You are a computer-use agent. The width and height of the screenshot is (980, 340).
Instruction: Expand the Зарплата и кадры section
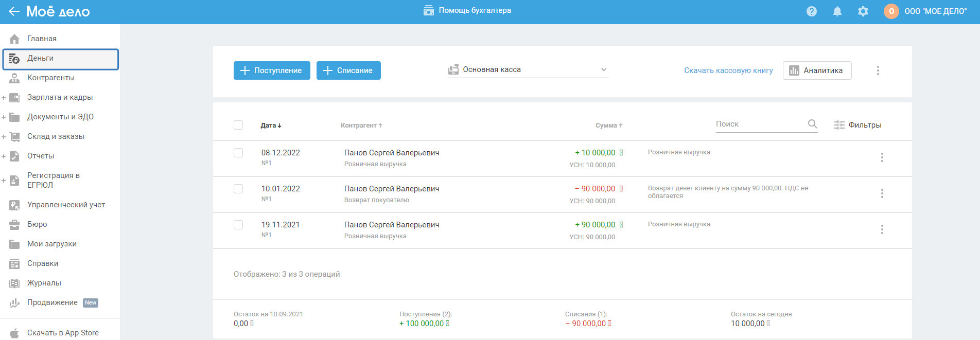click(x=4, y=98)
